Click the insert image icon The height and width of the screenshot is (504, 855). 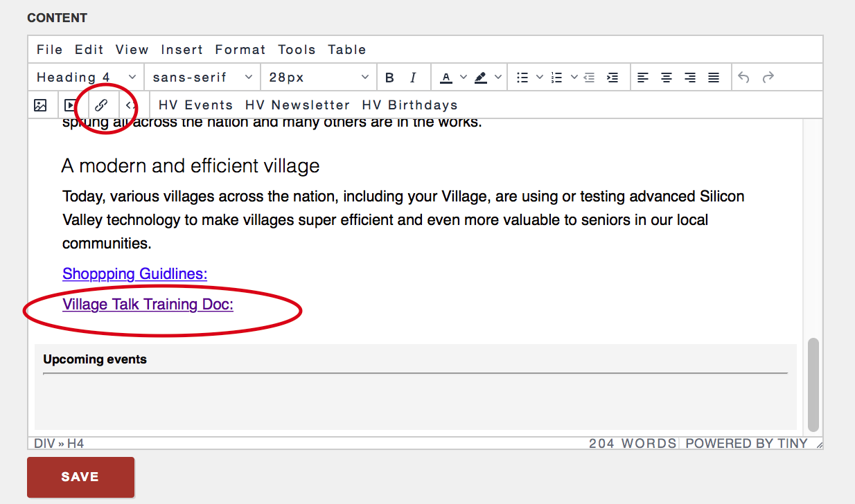pos(40,105)
